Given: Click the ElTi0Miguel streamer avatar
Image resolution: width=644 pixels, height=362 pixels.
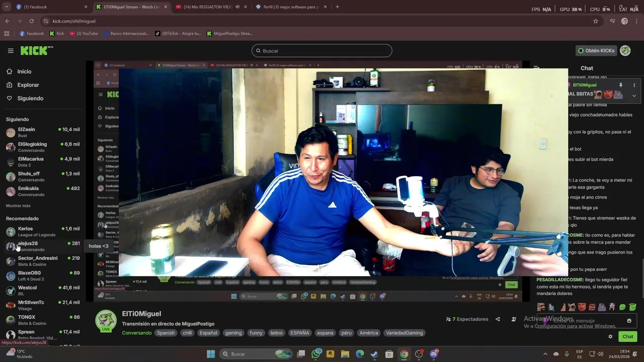Looking at the screenshot, I should point(106,321).
